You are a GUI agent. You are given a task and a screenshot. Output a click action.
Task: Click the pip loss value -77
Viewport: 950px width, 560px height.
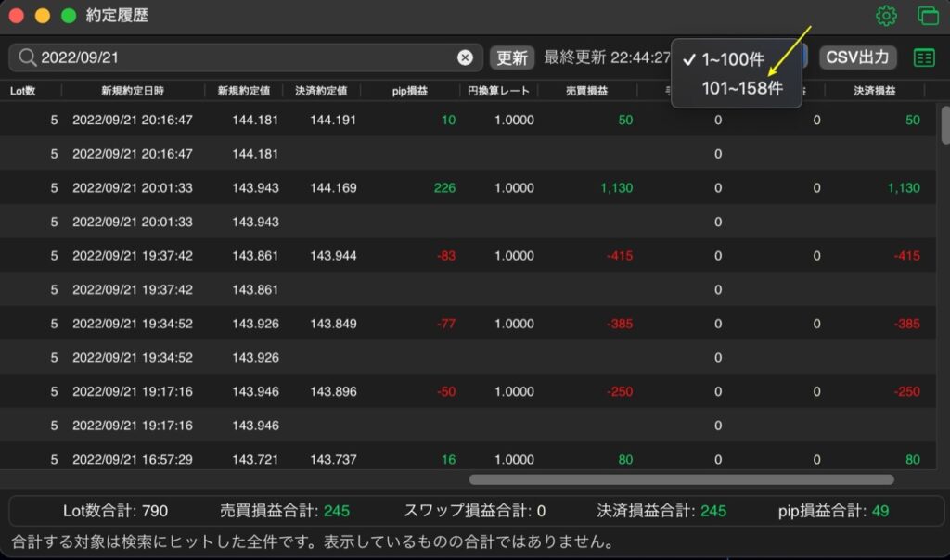(446, 324)
